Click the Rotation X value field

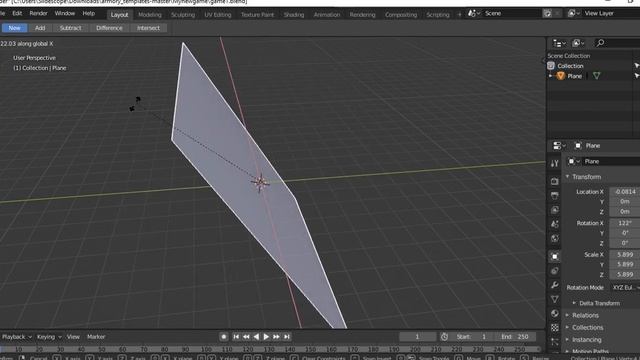(x=624, y=223)
